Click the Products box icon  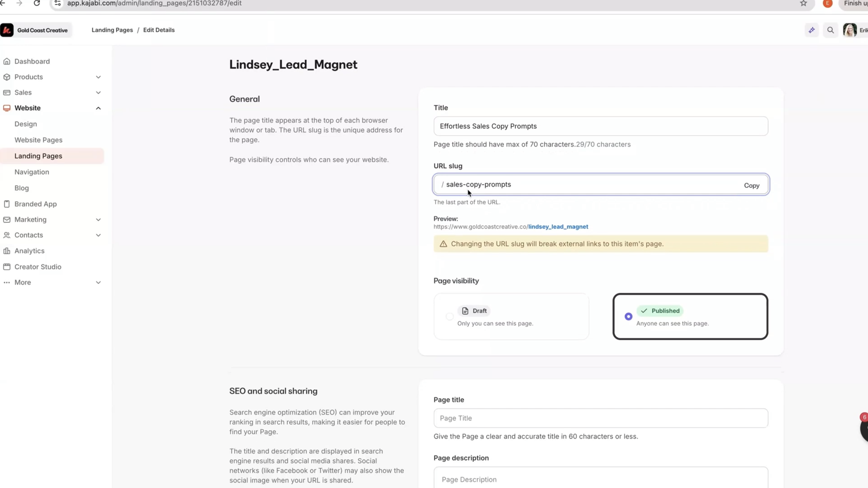click(7, 77)
